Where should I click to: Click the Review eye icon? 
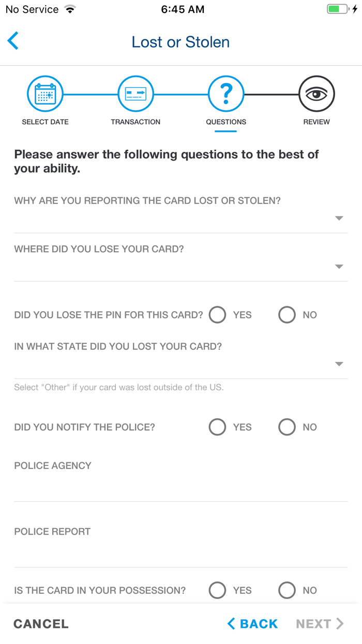click(316, 94)
